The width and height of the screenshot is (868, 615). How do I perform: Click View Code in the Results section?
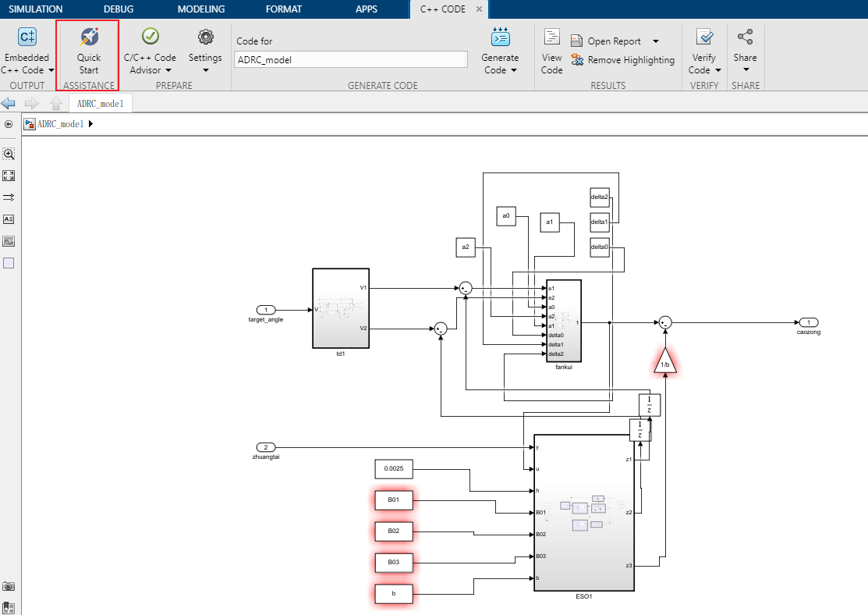click(551, 48)
